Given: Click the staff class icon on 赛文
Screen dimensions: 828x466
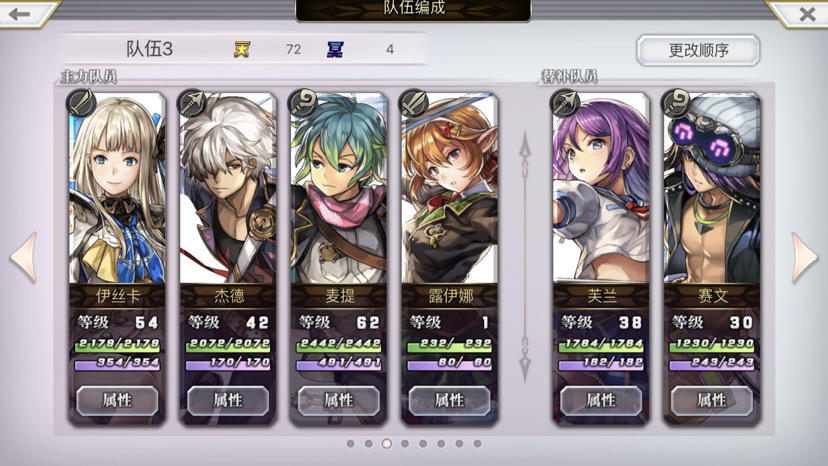Looking at the screenshot, I should tap(675, 102).
